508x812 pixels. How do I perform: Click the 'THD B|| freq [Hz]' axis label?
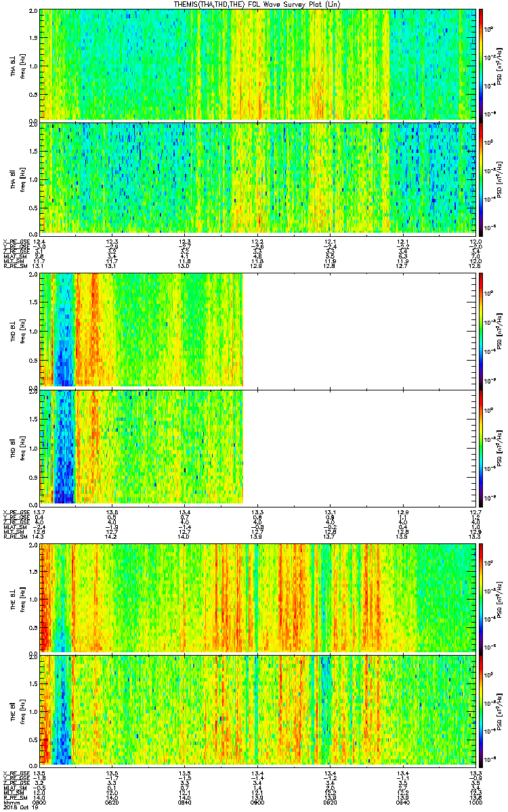[16, 447]
